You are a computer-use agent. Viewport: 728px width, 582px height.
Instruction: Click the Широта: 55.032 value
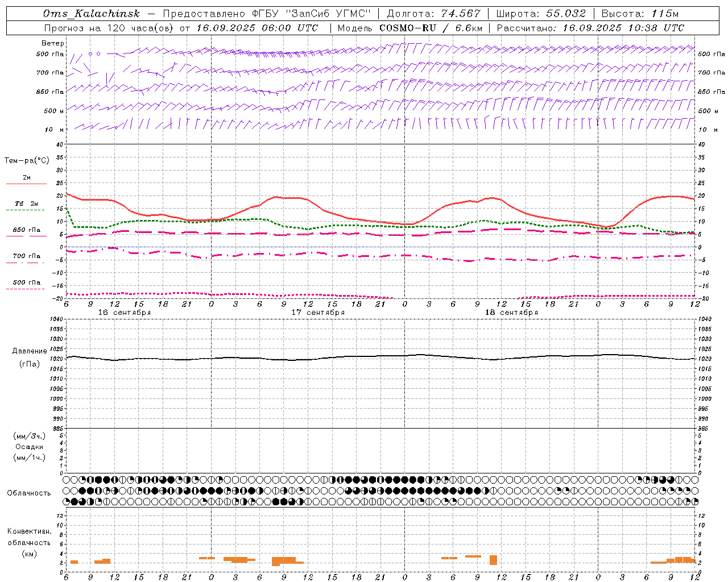tap(541, 14)
